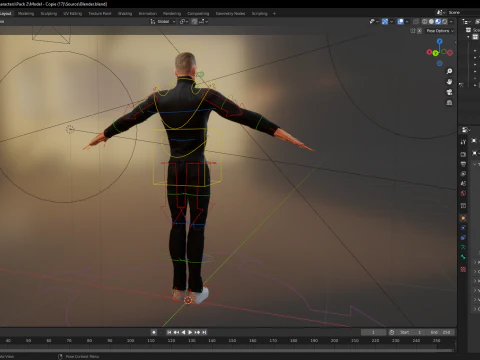Open the Shading workspace tab
480x360 pixels.
click(125, 14)
